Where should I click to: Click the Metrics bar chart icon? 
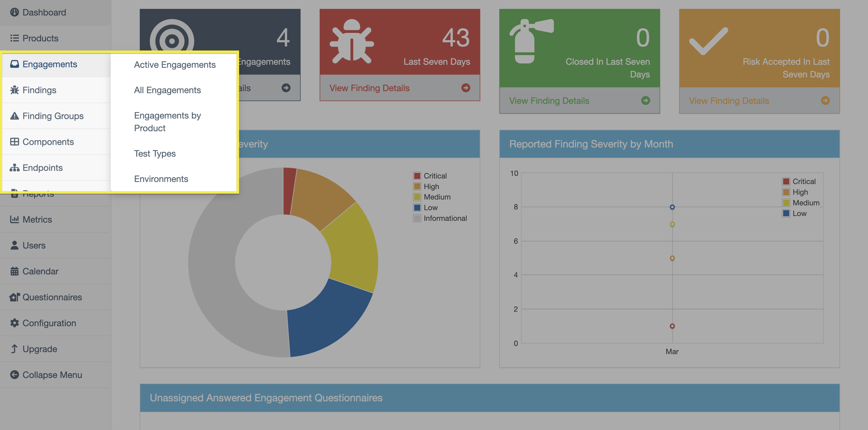[x=14, y=220]
